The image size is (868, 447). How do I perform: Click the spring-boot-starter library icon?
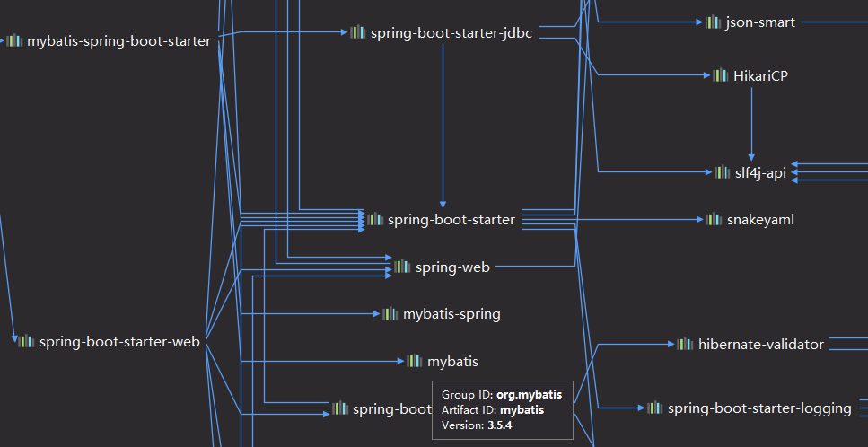[375, 219]
